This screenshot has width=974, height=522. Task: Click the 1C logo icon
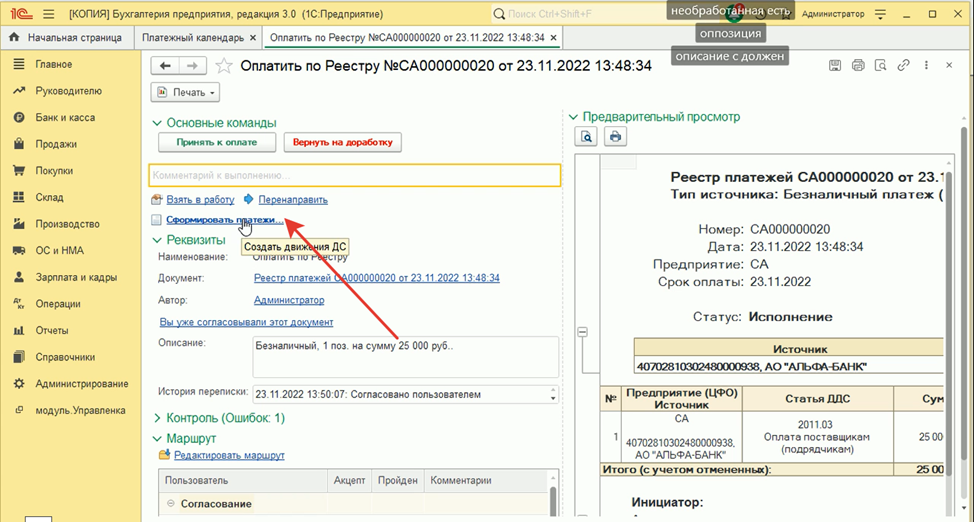(x=22, y=14)
